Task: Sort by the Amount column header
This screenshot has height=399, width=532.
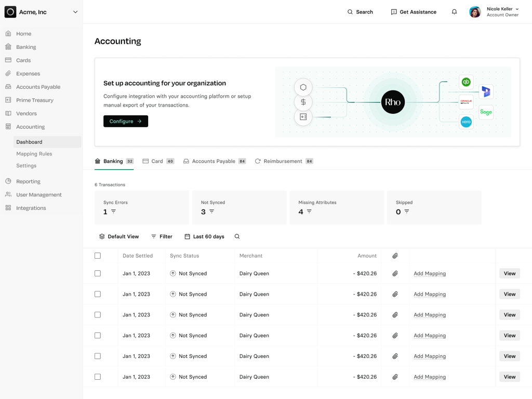Action: tap(367, 256)
